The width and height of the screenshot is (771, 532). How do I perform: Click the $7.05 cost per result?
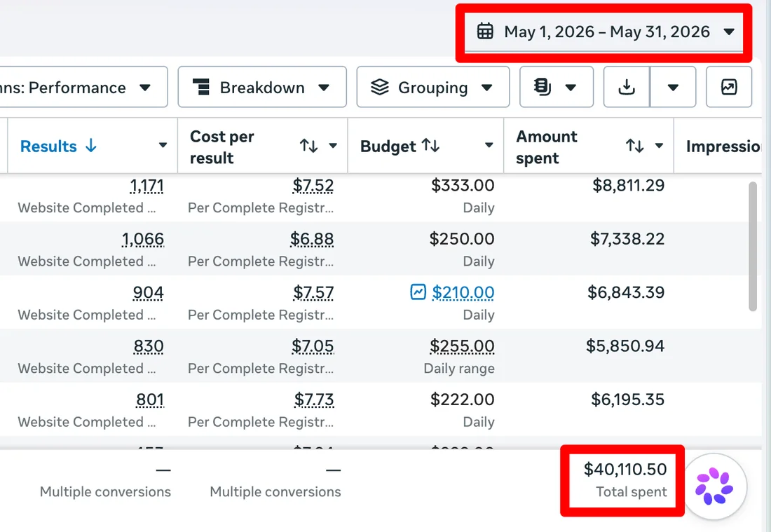pos(313,347)
